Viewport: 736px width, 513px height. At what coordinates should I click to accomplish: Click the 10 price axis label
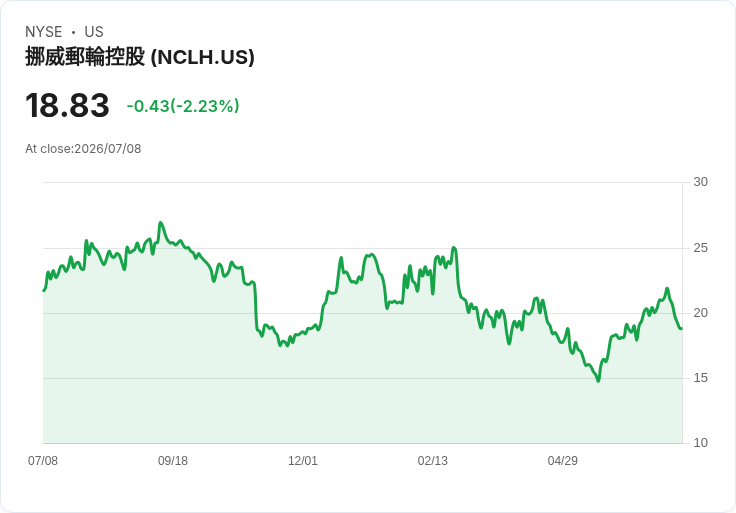point(700,443)
